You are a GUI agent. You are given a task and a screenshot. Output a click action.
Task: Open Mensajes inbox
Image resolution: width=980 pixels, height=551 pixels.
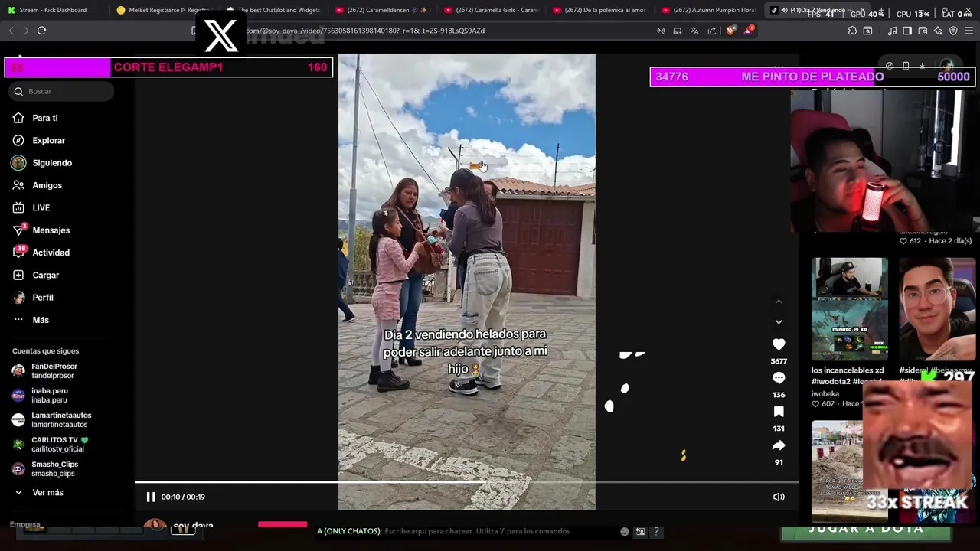(x=51, y=230)
